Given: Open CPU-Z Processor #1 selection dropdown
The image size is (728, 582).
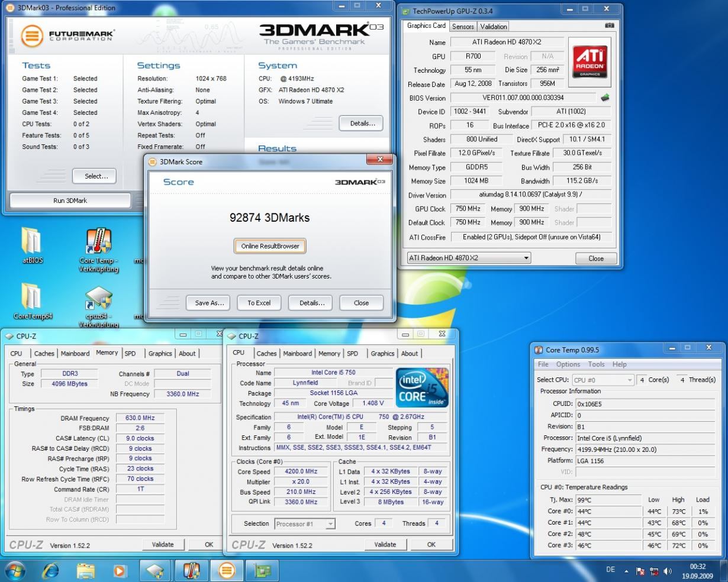Looking at the screenshot, I should 305,523.
